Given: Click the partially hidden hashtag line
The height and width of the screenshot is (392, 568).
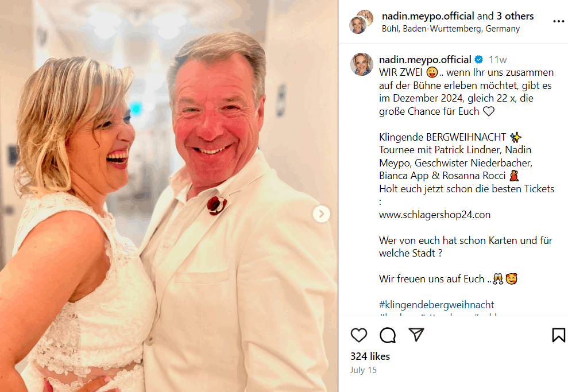Looking at the screenshot, I should [x=438, y=314].
